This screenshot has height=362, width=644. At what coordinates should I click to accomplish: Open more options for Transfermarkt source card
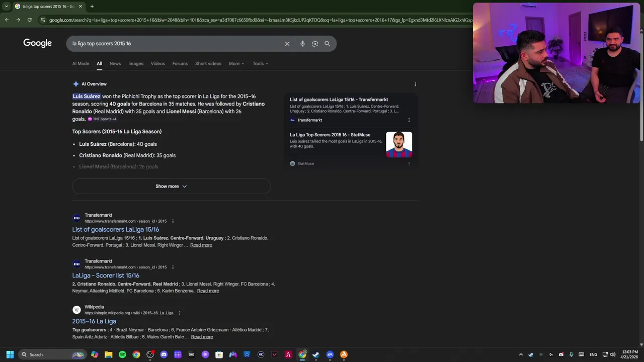tap(409, 120)
